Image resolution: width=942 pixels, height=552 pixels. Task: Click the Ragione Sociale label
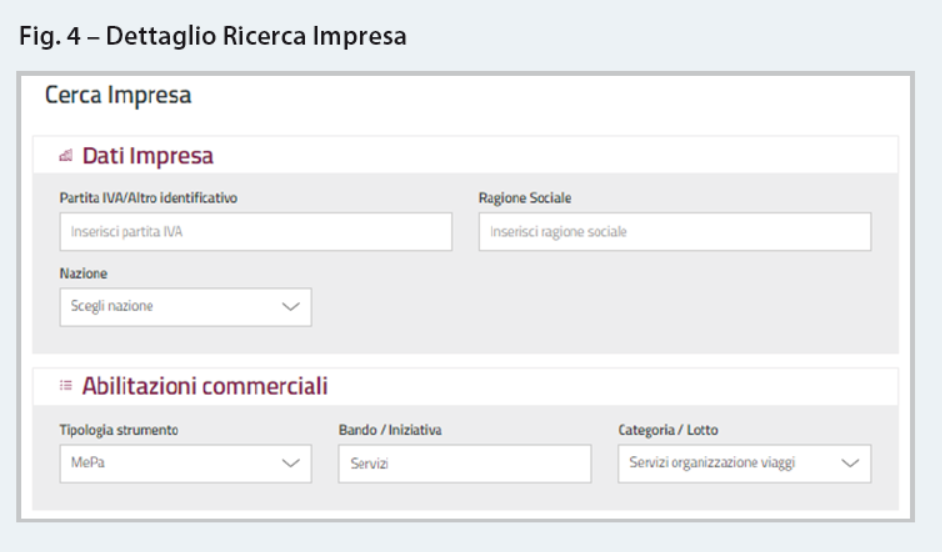(x=525, y=198)
